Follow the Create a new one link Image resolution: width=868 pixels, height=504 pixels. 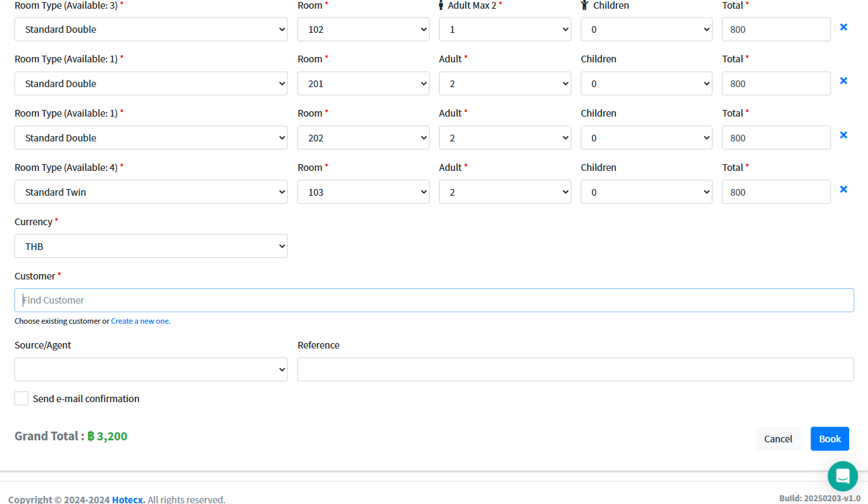pos(141,321)
